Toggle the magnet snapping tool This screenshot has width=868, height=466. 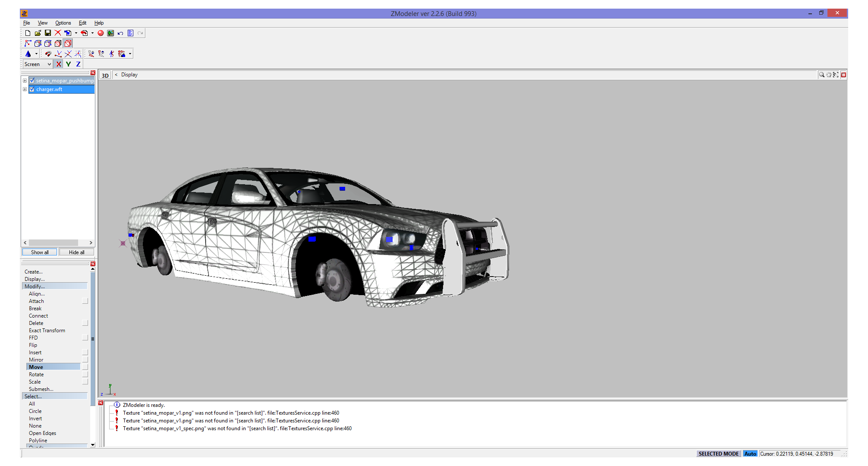click(x=48, y=54)
